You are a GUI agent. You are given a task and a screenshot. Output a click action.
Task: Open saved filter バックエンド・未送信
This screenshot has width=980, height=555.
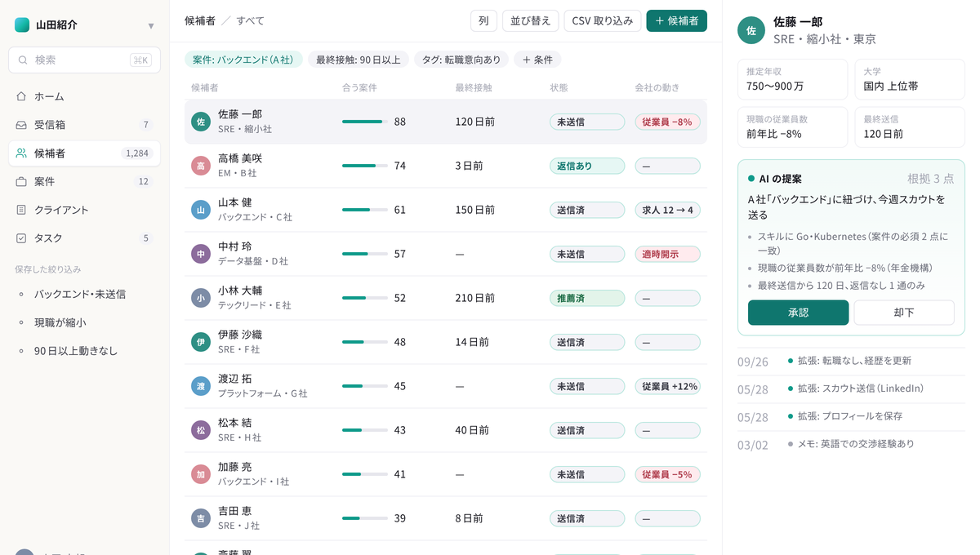84,294
